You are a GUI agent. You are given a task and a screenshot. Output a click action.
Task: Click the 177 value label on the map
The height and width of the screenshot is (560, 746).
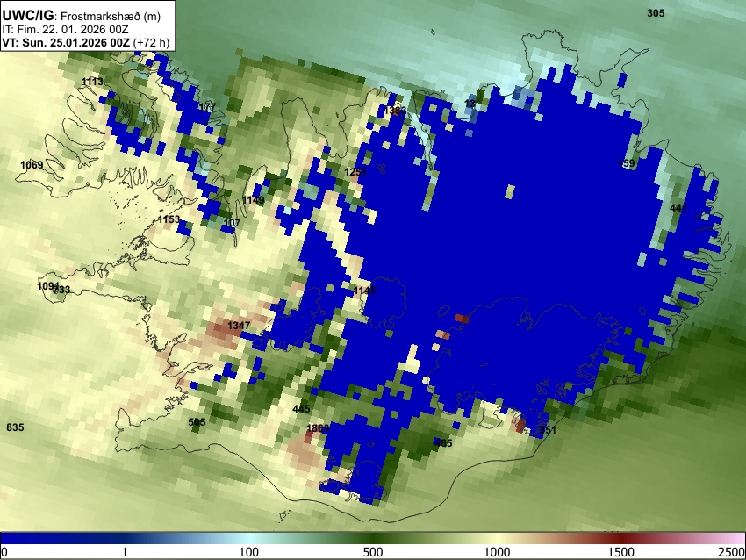[x=207, y=107]
